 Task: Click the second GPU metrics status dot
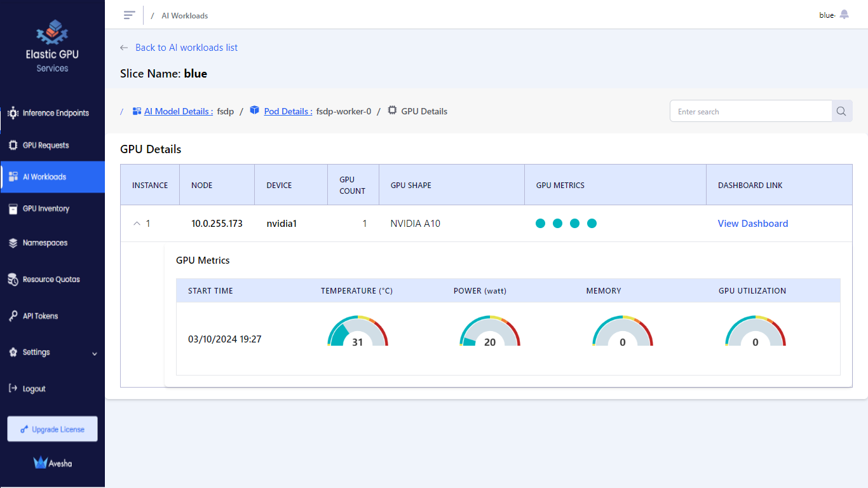(x=557, y=224)
